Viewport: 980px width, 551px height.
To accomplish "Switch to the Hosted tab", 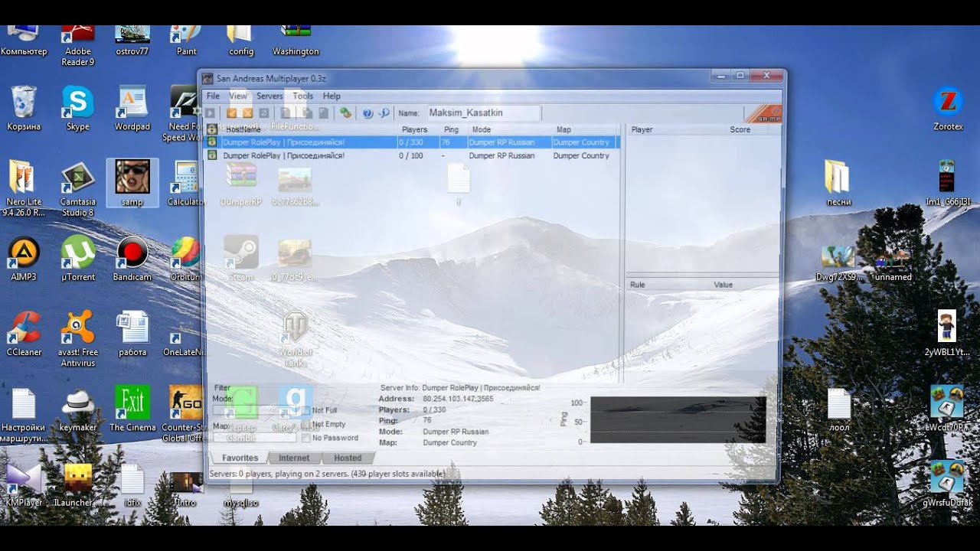I will coord(348,458).
